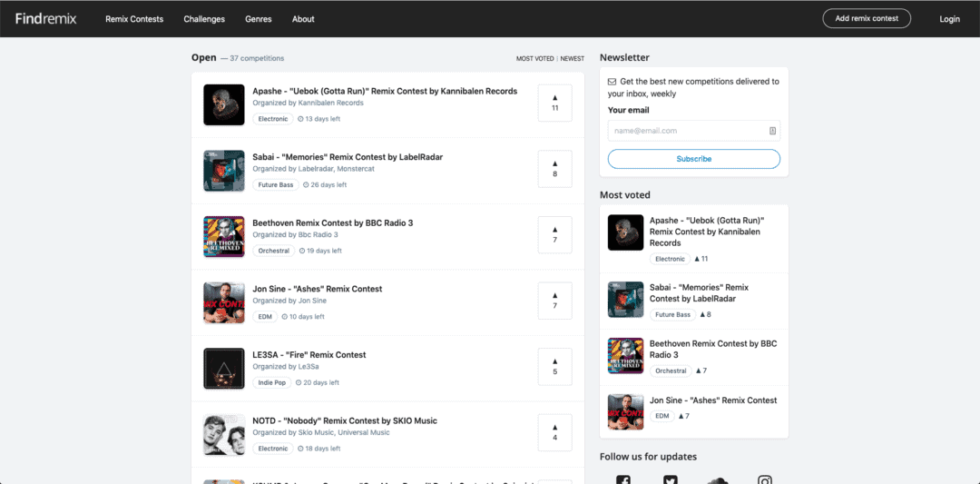Sort competitions by Most Voted
This screenshot has height=484, width=980.
click(x=534, y=59)
